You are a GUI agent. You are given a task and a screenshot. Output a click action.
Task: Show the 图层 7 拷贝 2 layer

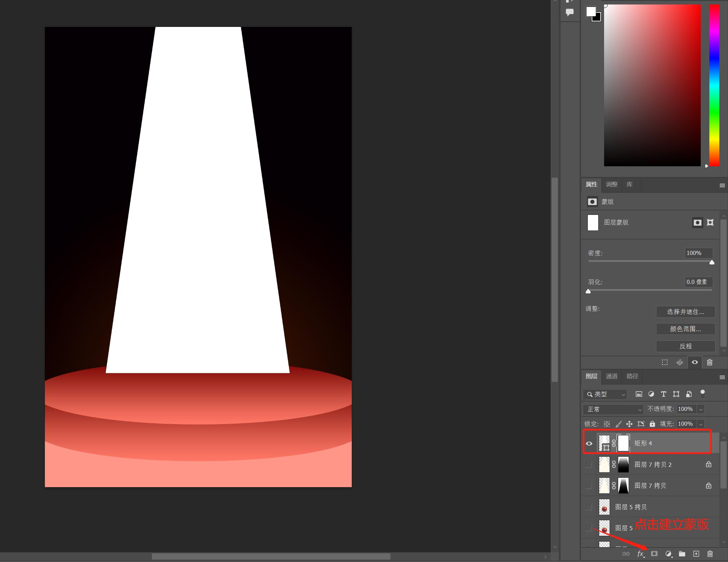coord(589,465)
